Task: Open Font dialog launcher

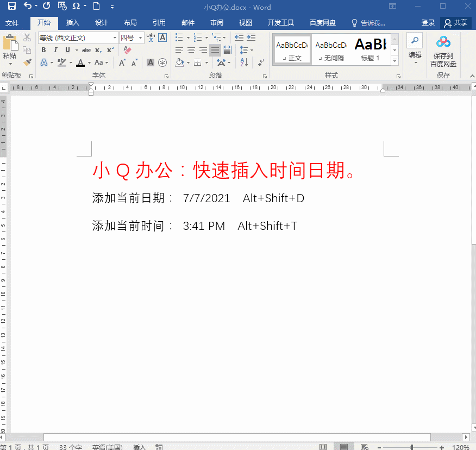Action: 166,76
